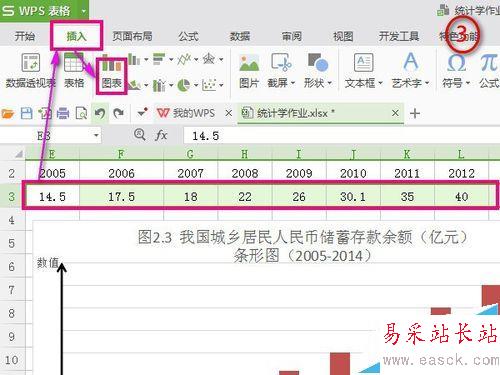Click the 数值 axis label in chart

[48, 263]
